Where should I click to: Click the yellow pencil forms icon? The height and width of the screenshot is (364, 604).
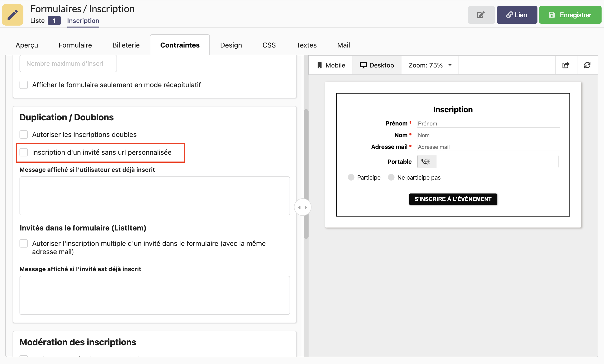pyautogui.click(x=13, y=15)
